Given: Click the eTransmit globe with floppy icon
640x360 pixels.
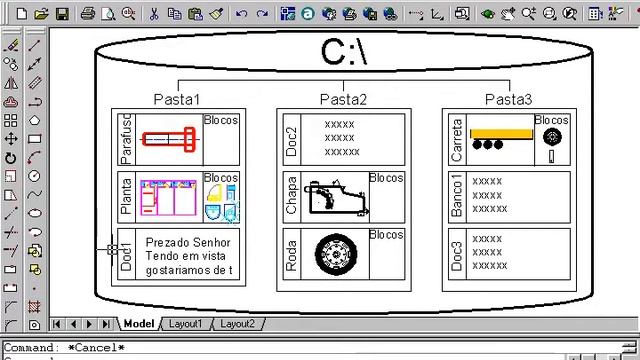Looking at the screenshot, I should [x=370, y=14].
